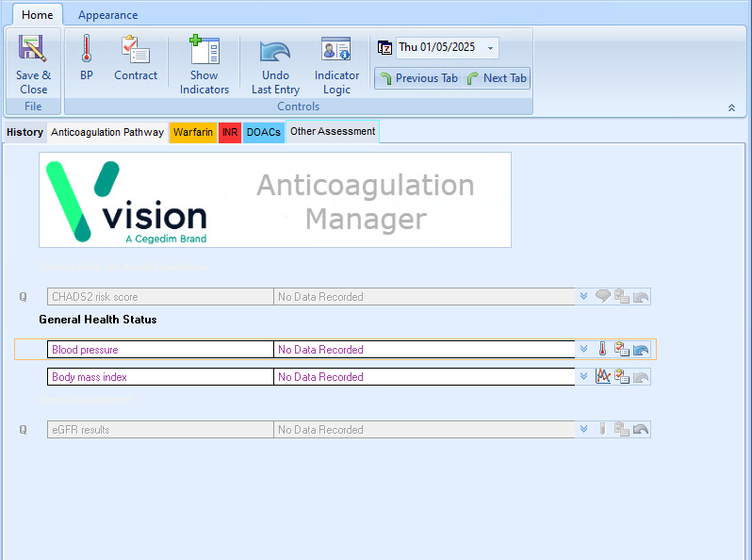Click Blood pressure No Data Recorded value
This screenshot has height=560, width=752.
[424, 350]
